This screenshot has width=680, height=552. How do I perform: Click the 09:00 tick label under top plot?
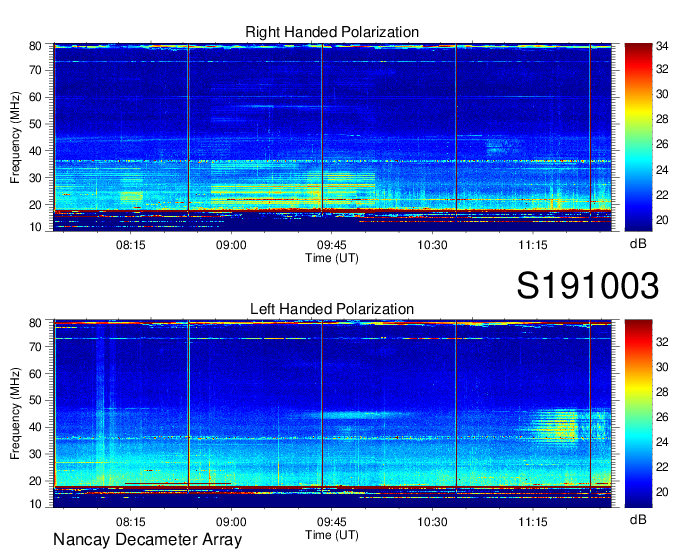coord(231,245)
